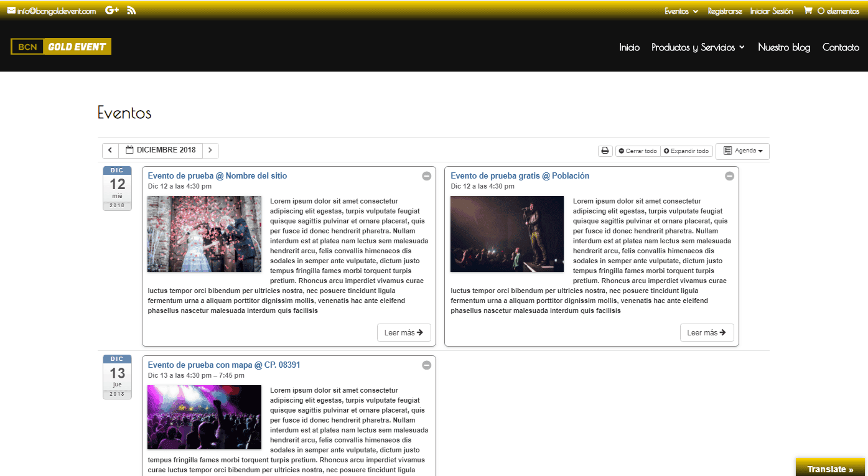Open the Nuestro blog menu item

784,47
